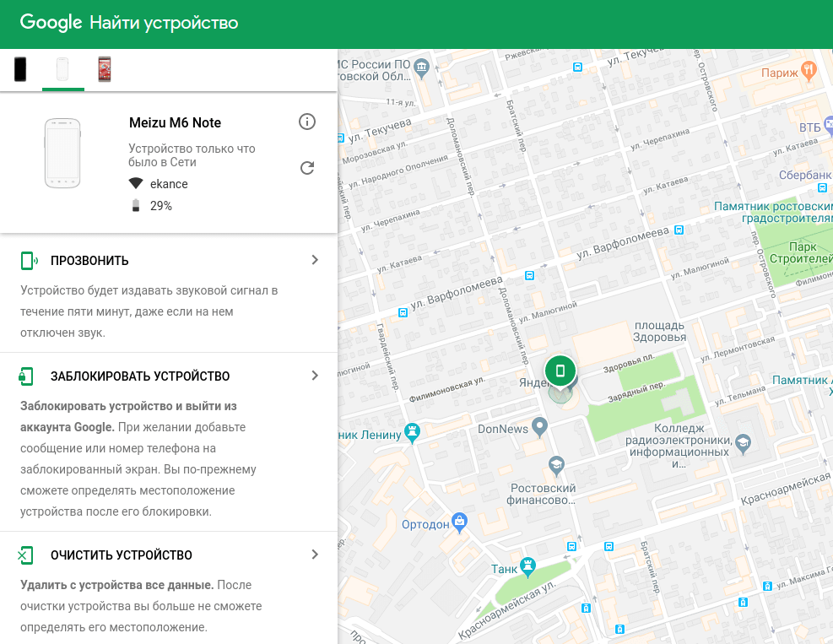833x644 pixels.
Task: Click the Сбербанк map label
Action: coord(805,175)
